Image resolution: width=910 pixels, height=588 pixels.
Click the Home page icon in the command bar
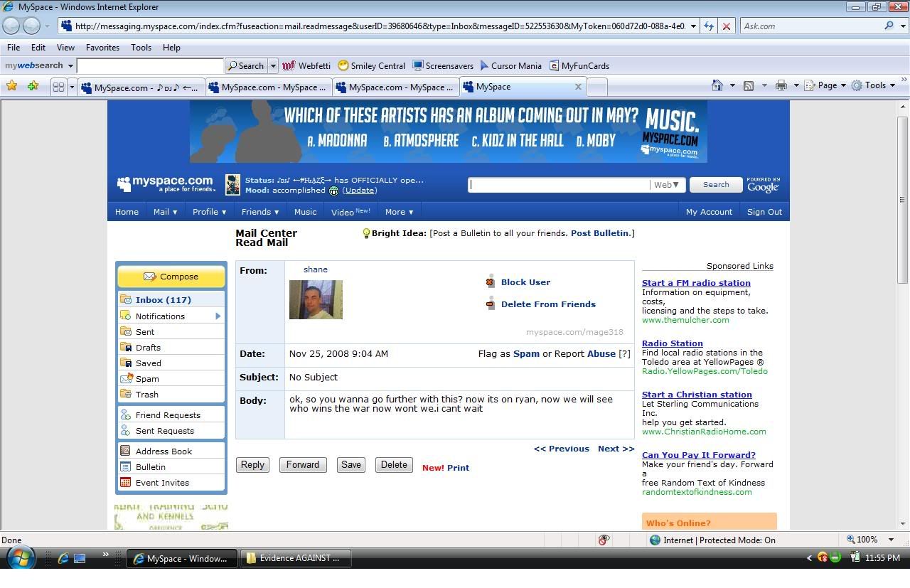click(x=717, y=85)
